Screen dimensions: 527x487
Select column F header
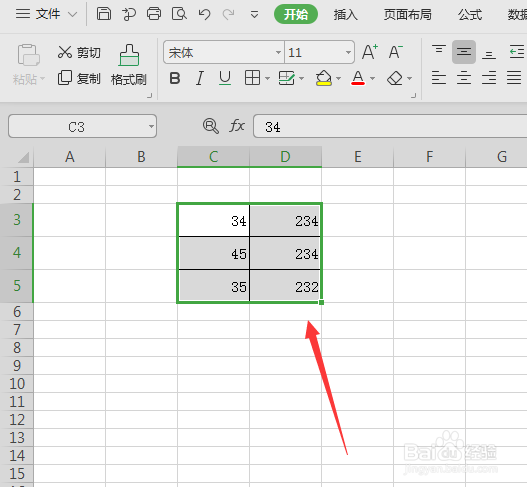[429, 157]
